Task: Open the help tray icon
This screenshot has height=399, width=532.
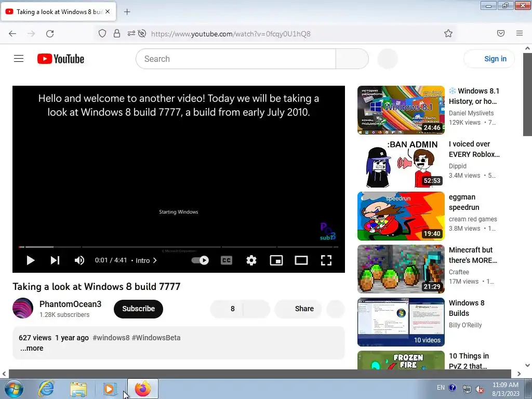Action: click(x=453, y=388)
